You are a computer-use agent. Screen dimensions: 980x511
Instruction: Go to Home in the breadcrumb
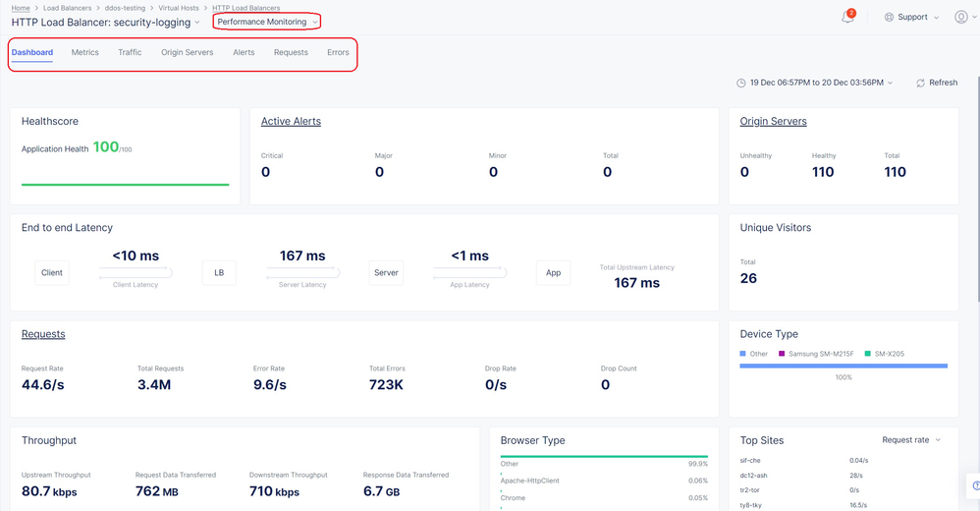tap(21, 8)
